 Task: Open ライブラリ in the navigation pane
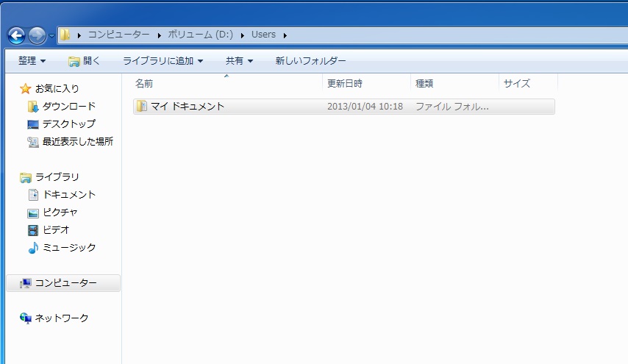pos(57,176)
